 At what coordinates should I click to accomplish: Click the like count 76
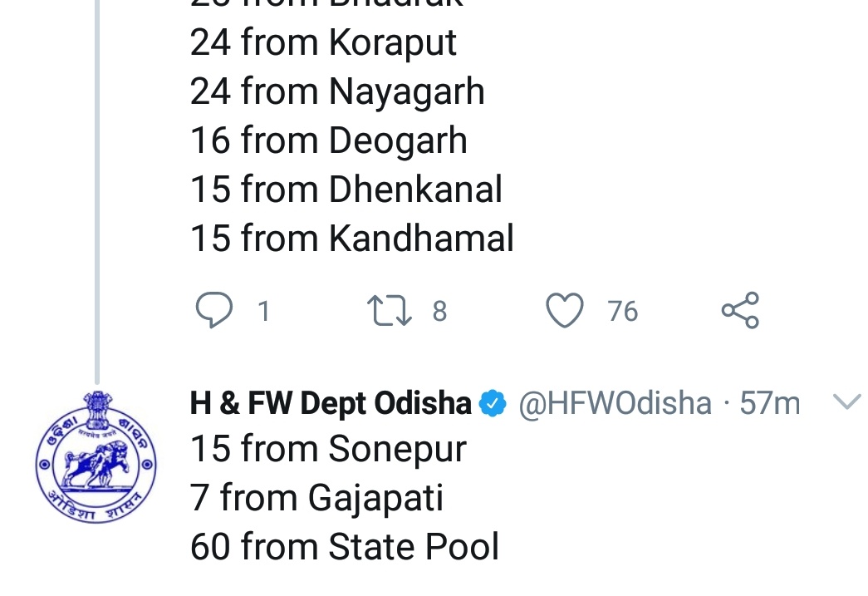pos(622,312)
